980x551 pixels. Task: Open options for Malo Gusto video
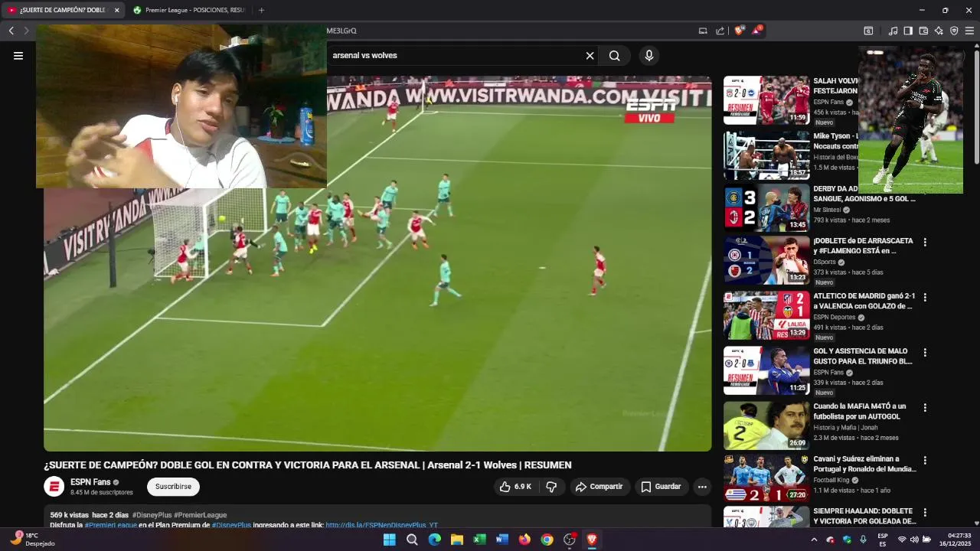[x=925, y=353]
